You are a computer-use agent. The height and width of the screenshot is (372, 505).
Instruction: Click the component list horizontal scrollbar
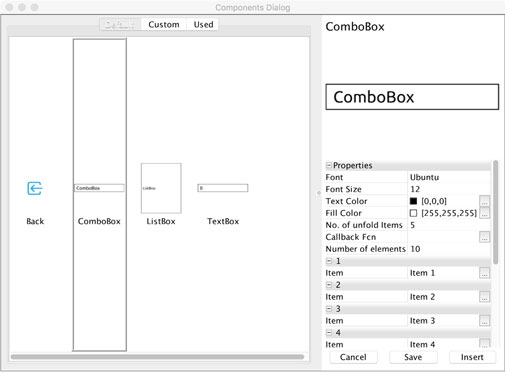point(157,357)
